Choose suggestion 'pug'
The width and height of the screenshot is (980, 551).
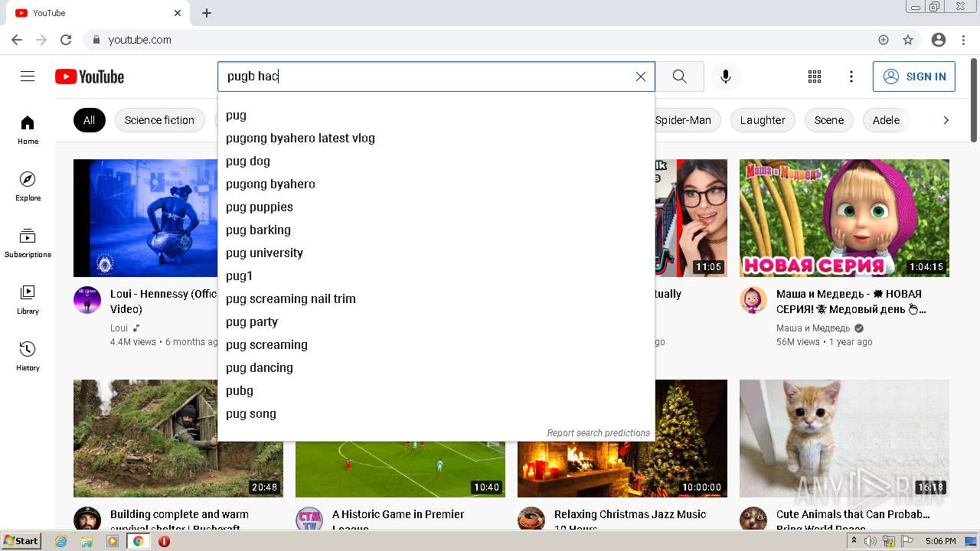(x=436, y=115)
